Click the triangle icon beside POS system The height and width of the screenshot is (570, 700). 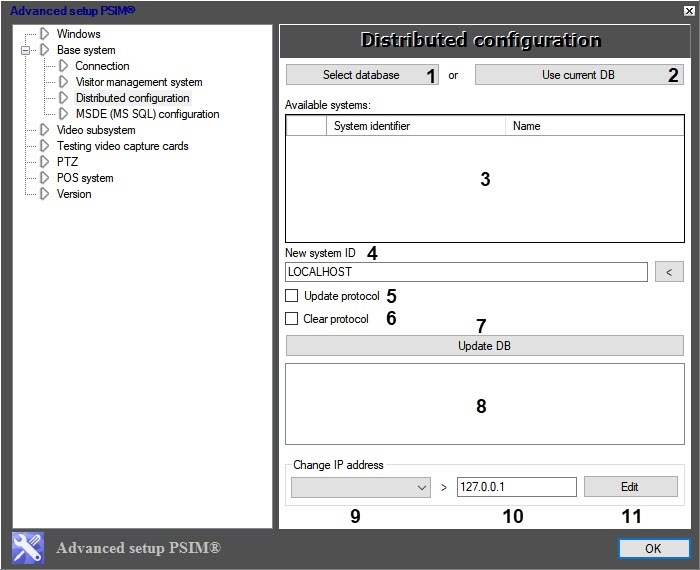(44, 178)
